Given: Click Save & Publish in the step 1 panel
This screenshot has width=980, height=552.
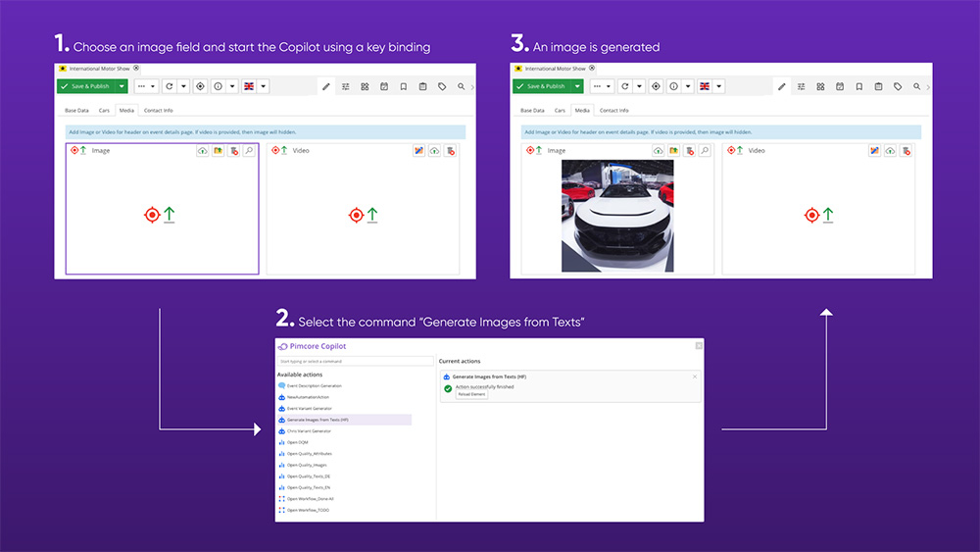Looking at the screenshot, I should pyautogui.click(x=85, y=86).
